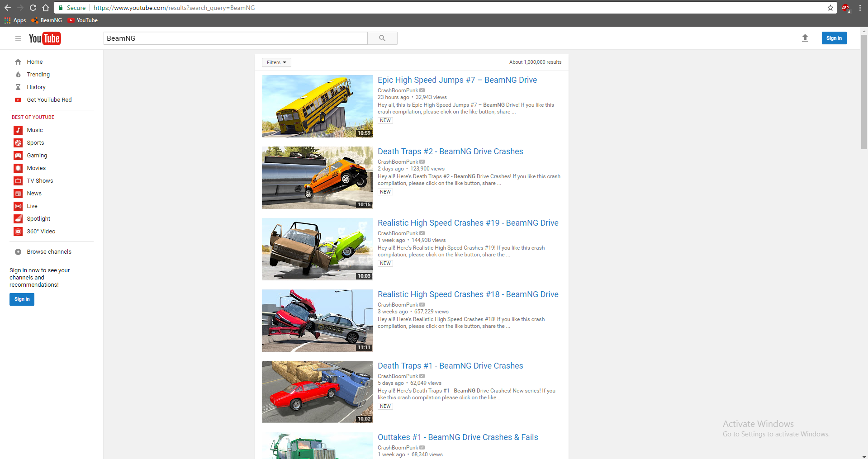868x459 pixels.
Task: Click the '23 hours ago' upload time
Action: pyautogui.click(x=393, y=97)
